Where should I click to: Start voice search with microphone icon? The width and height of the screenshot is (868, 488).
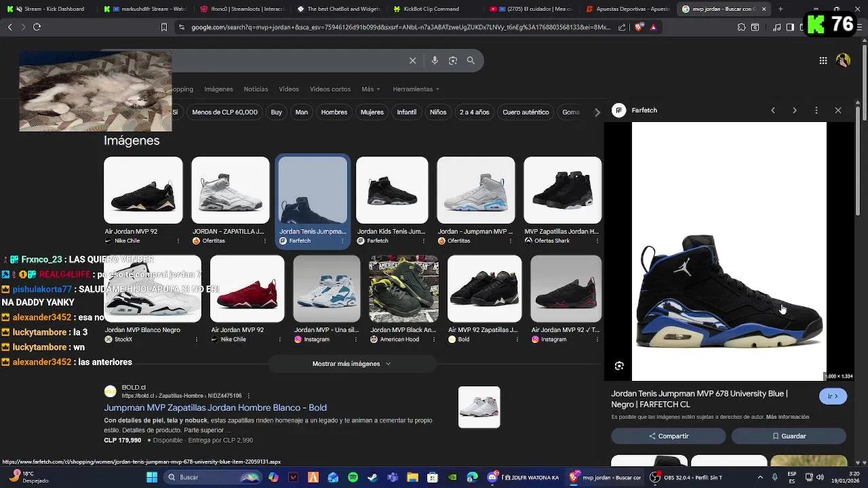coord(435,60)
